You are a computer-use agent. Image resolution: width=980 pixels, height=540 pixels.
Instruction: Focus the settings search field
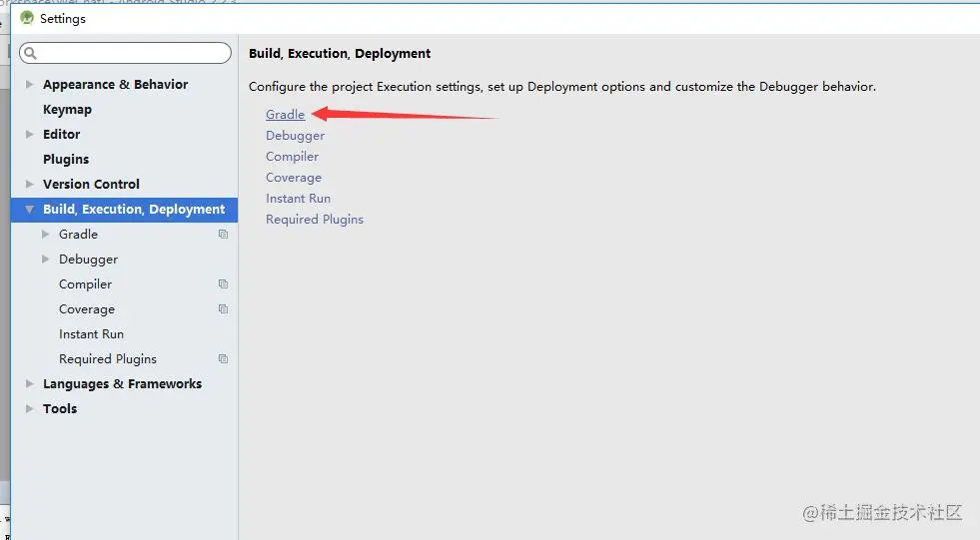pyautogui.click(x=125, y=53)
